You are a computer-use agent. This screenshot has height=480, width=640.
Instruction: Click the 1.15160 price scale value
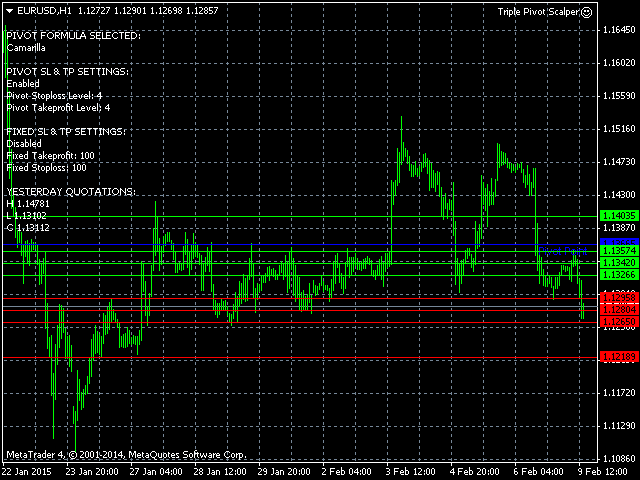click(x=619, y=129)
